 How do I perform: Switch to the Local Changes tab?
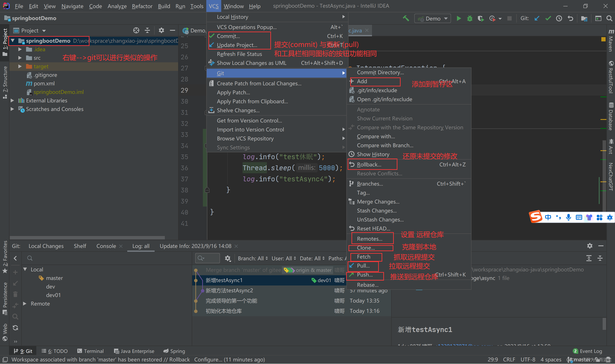[x=46, y=246]
